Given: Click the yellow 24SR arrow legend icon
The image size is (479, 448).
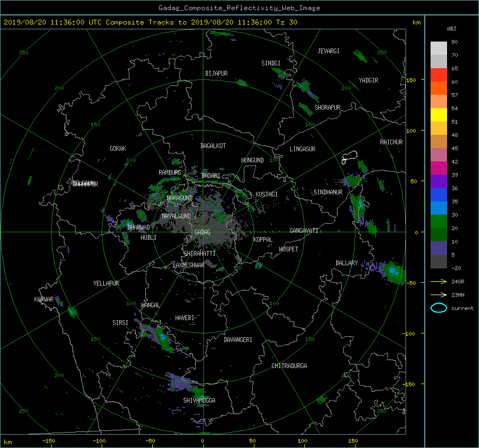Looking at the screenshot, I should tap(439, 281).
